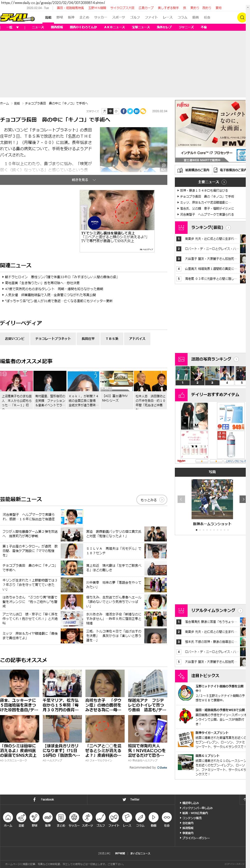Open footer soccer ball icon サッカー

(74, 818)
